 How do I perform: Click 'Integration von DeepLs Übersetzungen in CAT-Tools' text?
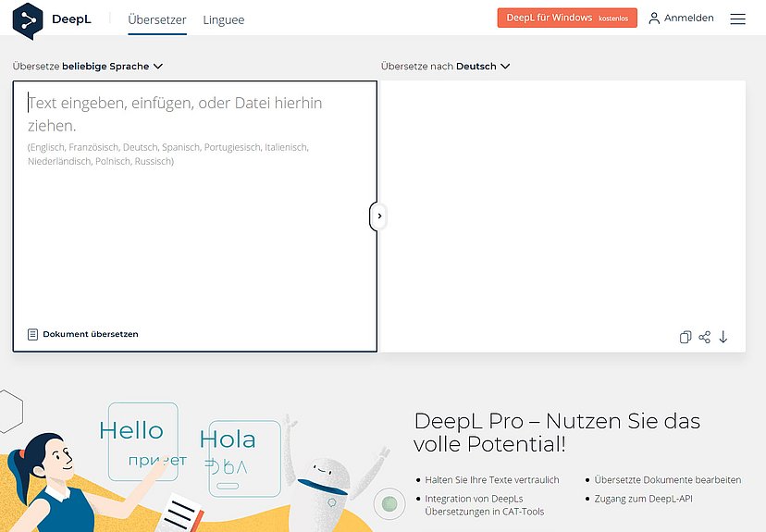484,505
